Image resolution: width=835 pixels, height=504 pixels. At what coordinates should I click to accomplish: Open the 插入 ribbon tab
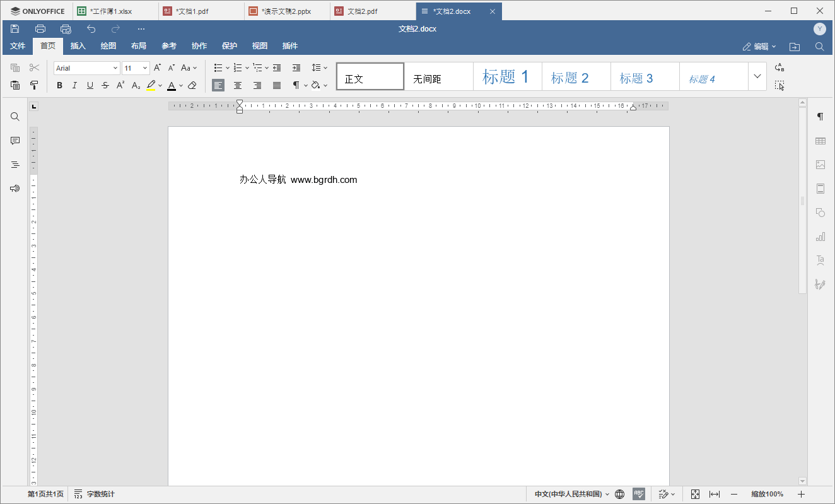[x=78, y=46]
